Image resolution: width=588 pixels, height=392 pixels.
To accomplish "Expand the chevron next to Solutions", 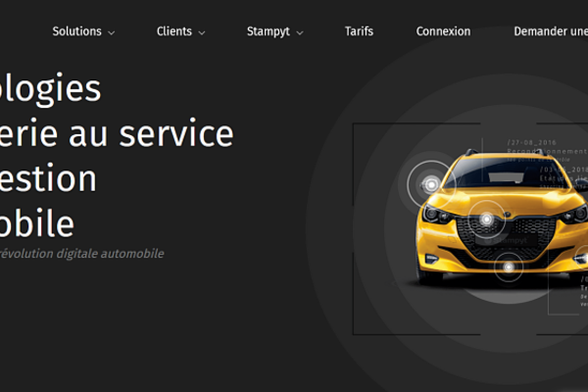I will (x=112, y=33).
